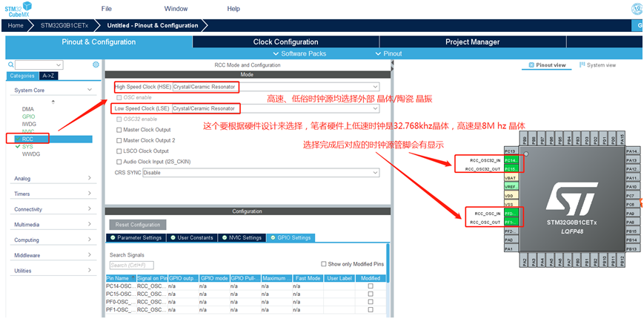Image resolution: width=644 pixels, height=319 pixels.
Task: Open the Software Packs dropdown
Action: tap(300, 53)
